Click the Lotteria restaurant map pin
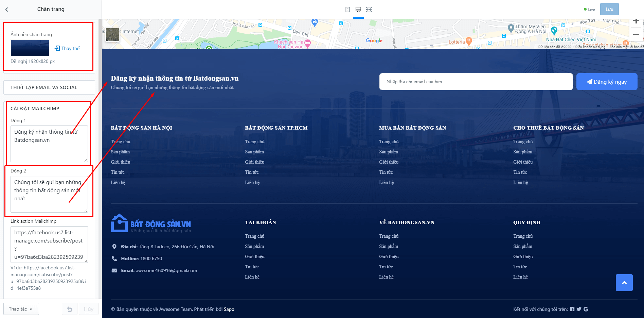 469,41
